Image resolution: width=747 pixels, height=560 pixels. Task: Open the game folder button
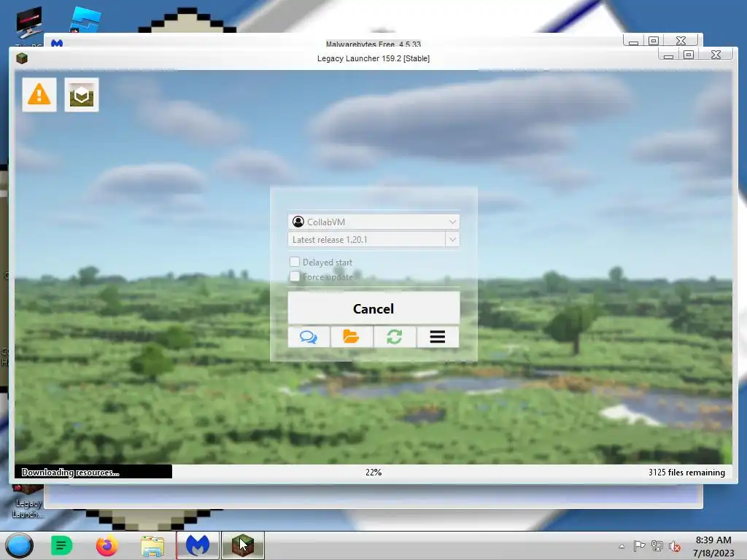click(352, 337)
